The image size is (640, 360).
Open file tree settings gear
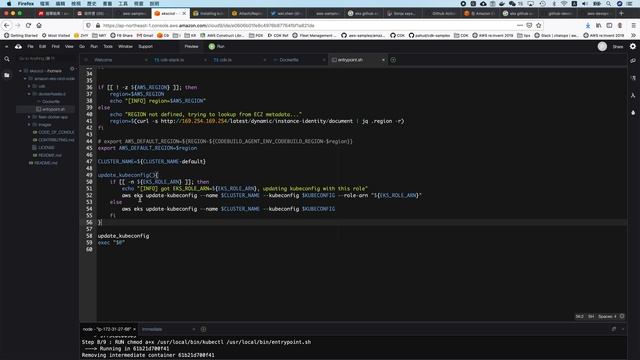[72, 69]
